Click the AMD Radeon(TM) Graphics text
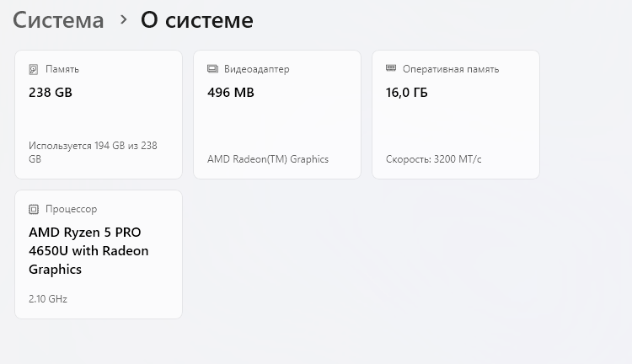 point(268,159)
